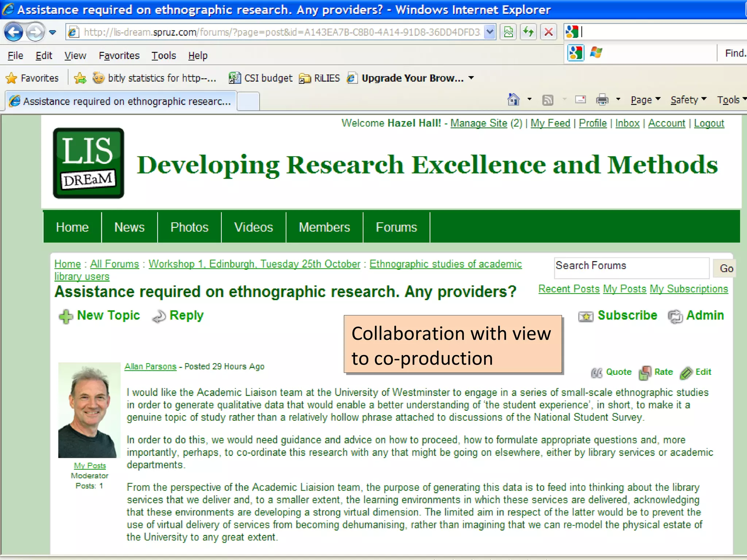747x560 pixels.
Task: Expand the address bar URL dropdown
Action: (490, 32)
